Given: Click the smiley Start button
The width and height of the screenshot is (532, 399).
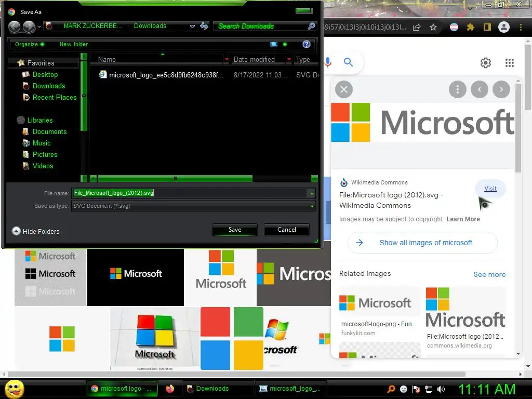Looking at the screenshot, I should 15,389.
